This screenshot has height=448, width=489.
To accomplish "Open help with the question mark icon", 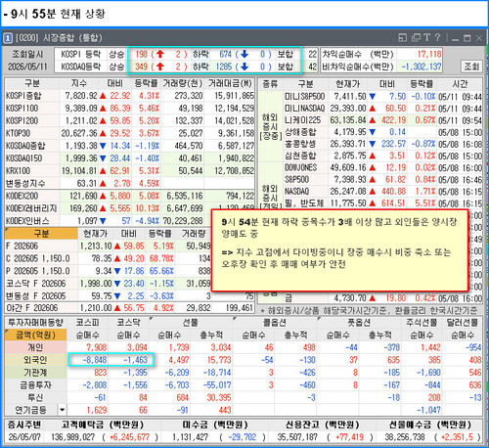I will click(438, 38).
